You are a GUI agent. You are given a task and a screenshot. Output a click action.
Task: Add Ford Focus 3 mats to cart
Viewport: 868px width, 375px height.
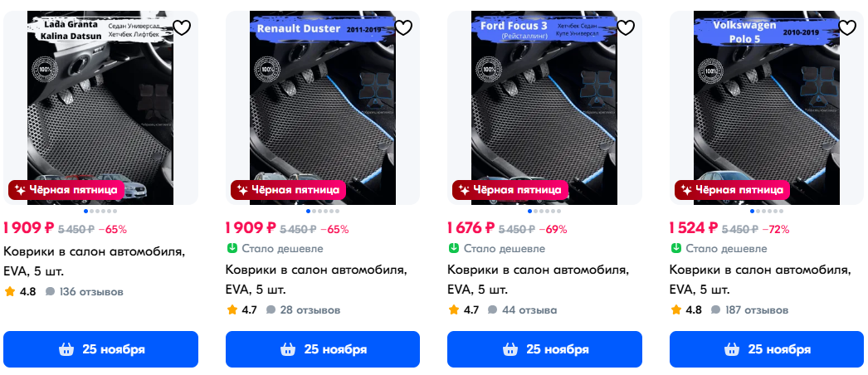point(544,349)
